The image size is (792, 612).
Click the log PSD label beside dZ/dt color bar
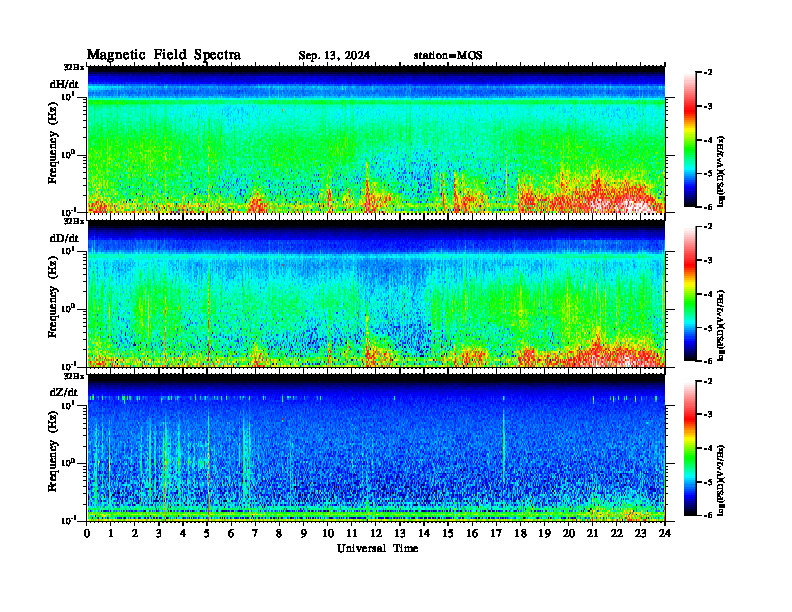tap(721, 480)
